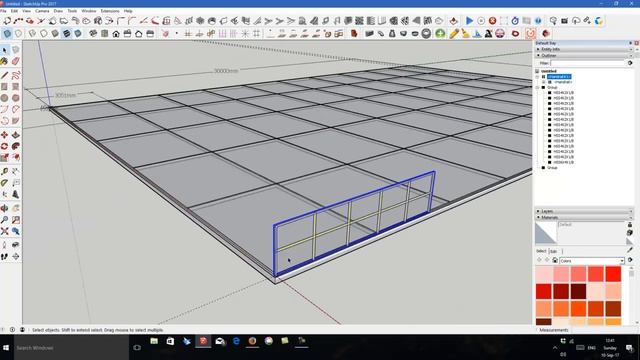Enable Monochrome face style

pyautogui.click(x=78, y=33)
